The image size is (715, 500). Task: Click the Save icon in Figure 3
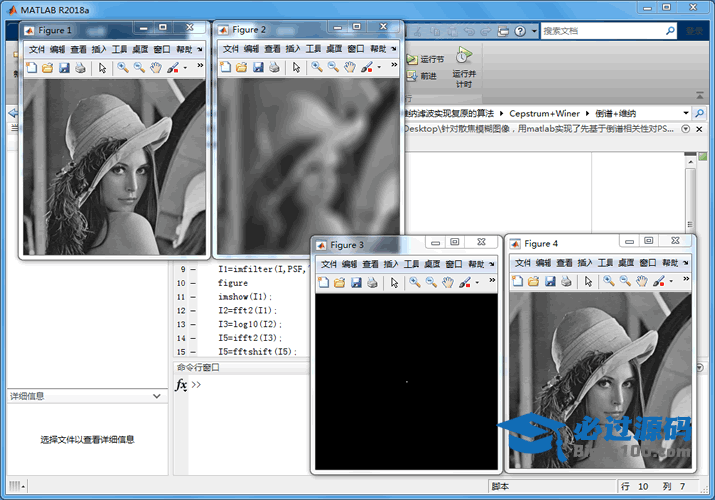click(x=356, y=283)
